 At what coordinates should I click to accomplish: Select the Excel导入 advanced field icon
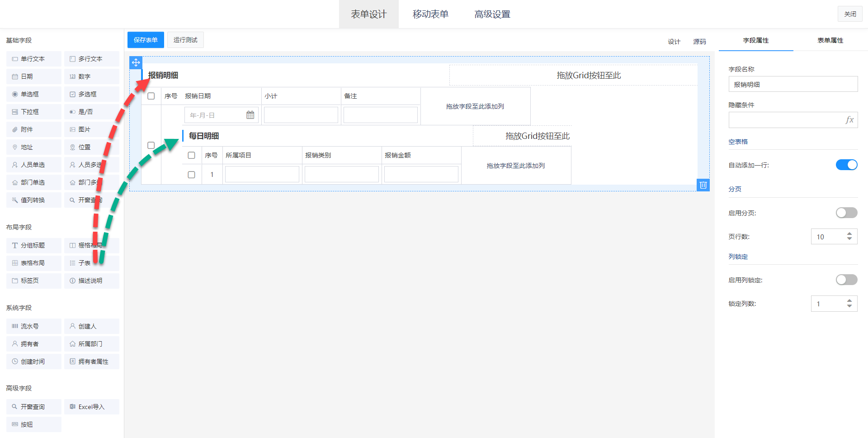[72, 407]
